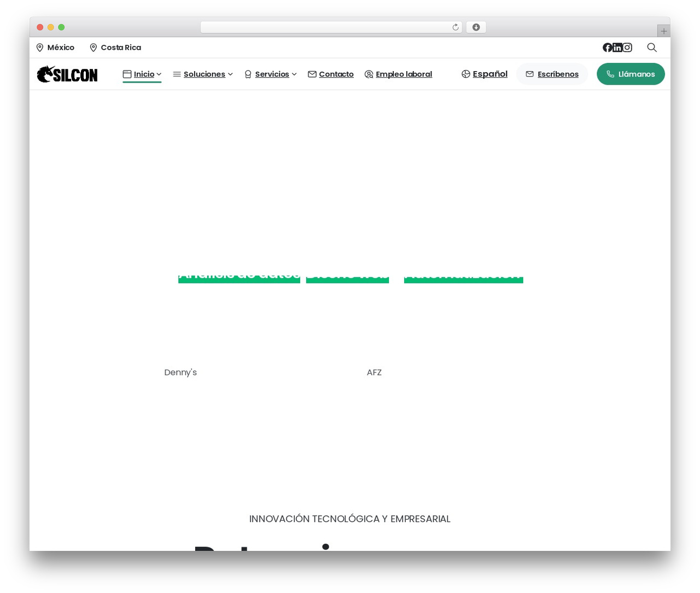The width and height of the screenshot is (700, 593).
Task: Expand the Servicios dropdown chevron
Action: click(x=294, y=74)
